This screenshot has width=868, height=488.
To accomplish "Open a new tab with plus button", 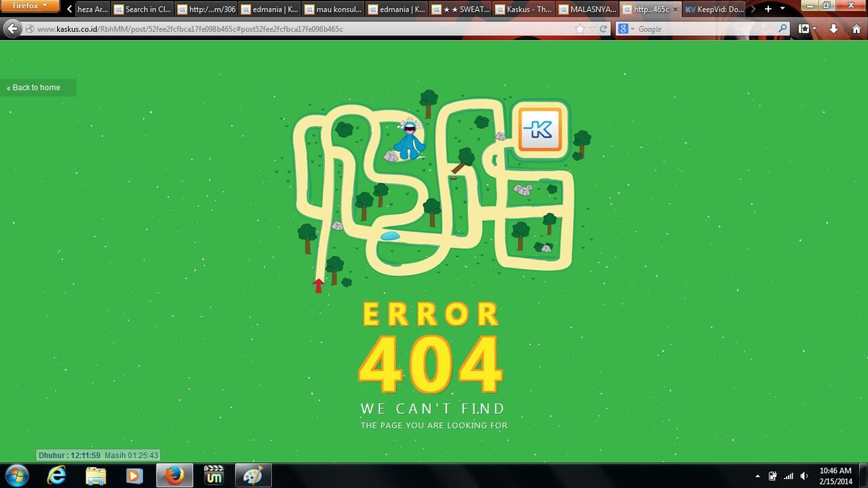I will click(768, 9).
